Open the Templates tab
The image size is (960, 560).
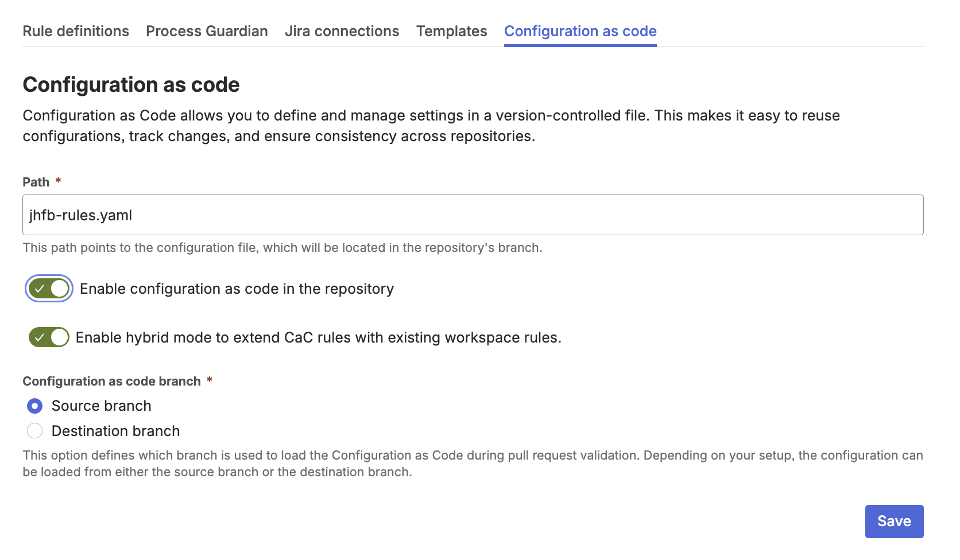[452, 31]
